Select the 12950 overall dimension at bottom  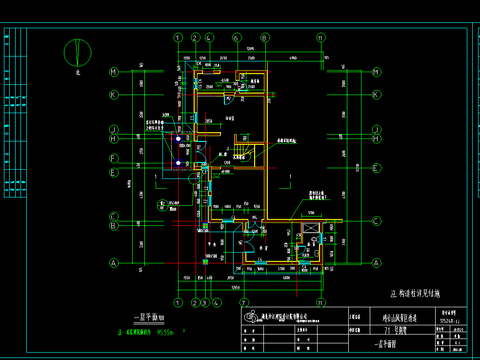(236, 288)
